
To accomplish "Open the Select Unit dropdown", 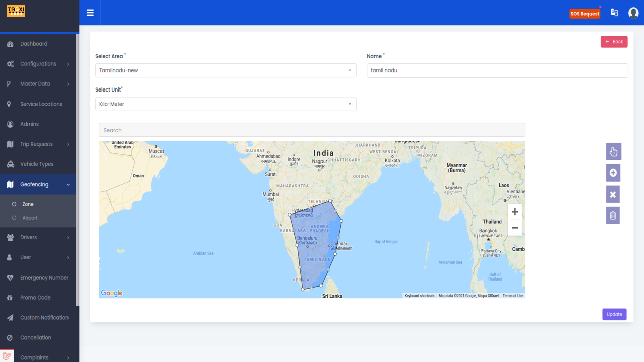I will [x=225, y=104].
